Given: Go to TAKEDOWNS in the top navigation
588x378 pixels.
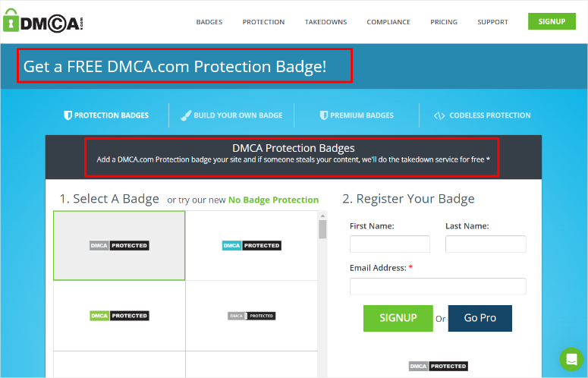Looking at the screenshot, I should (325, 22).
